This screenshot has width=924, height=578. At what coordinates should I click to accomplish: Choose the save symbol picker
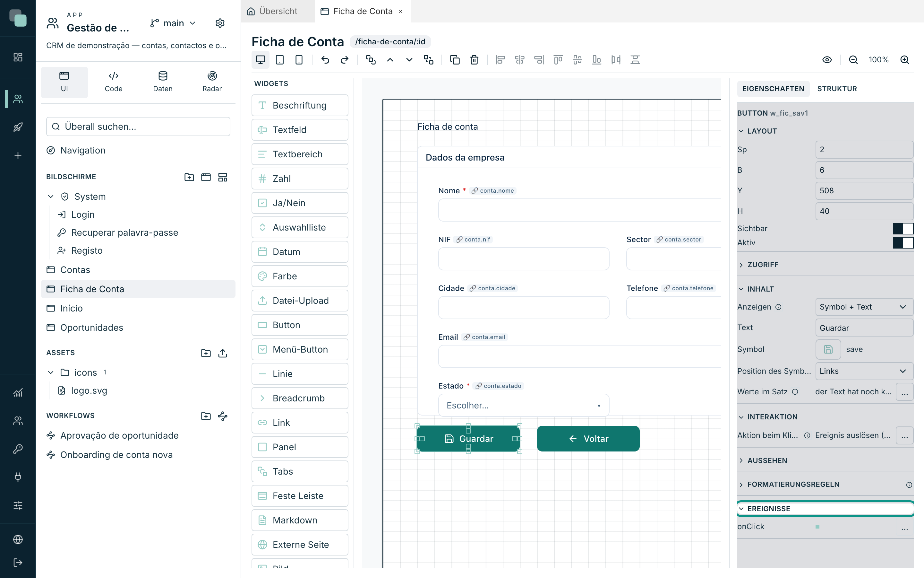[x=828, y=349]
